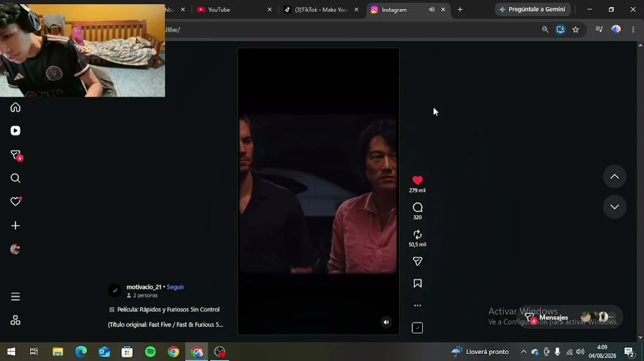
Task: Follow motivacio_21 with Seguir
Action: tap(176, 287)
